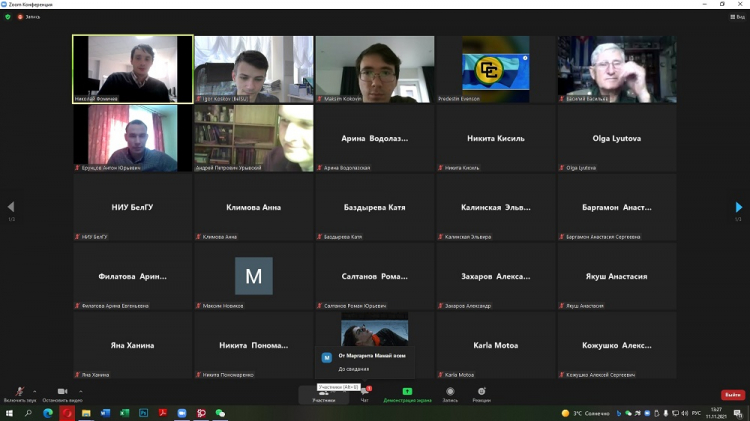
Task: Toggle camera with Остановить видео
Action: click(62, 392)
